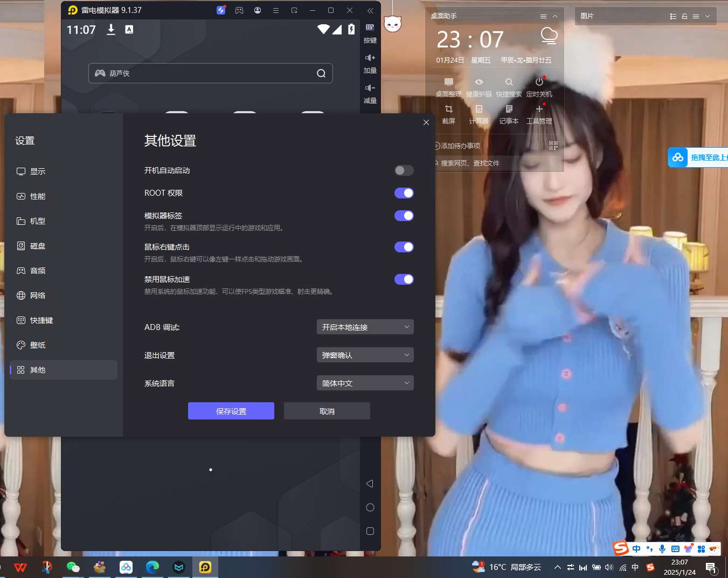Open the 音频 audio settings tab
Screen dimensions: 728x578
[63, 271]
